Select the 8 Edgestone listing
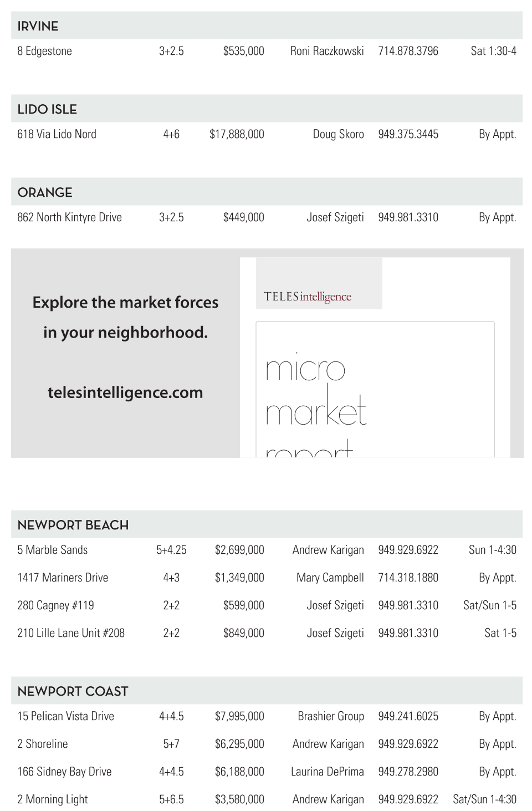Viewport: 532px width, 811px height. (45, 51)
